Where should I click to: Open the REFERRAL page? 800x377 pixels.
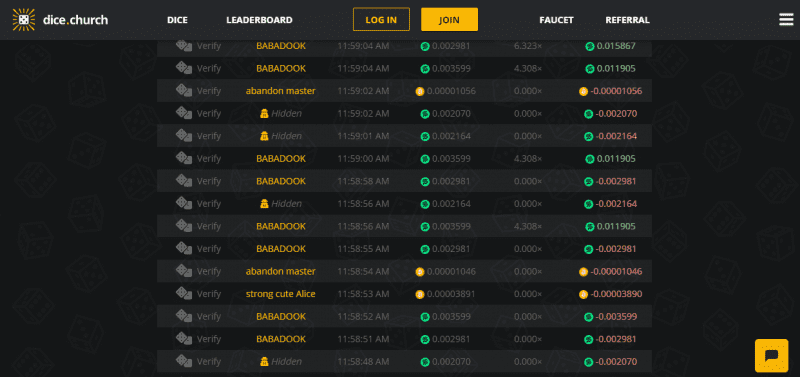coord(627,20)
